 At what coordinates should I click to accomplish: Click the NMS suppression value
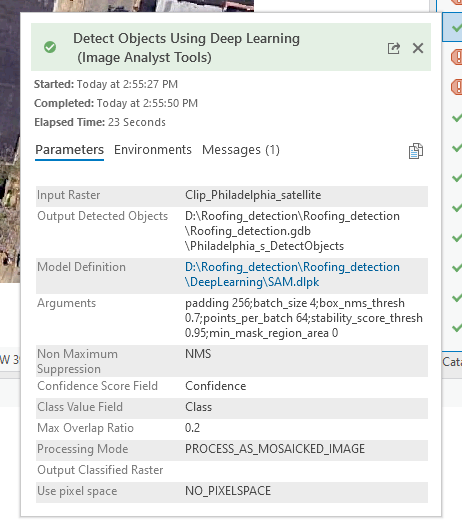(x=198, y=354)
